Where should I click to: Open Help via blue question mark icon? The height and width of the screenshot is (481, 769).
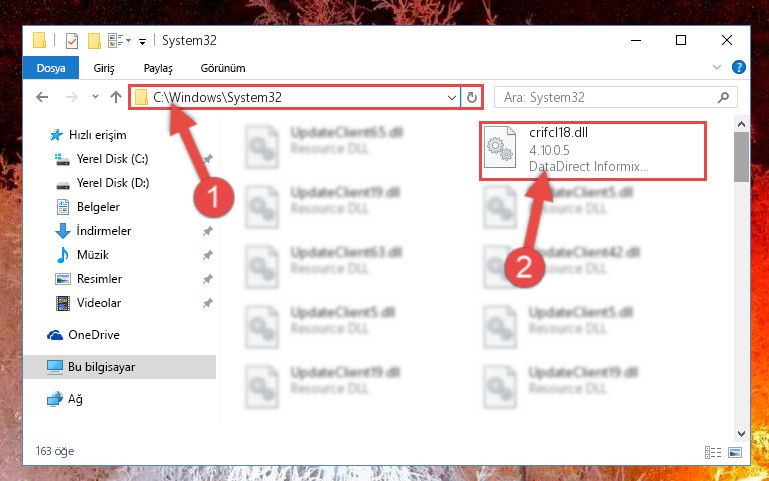[x=739, y=67]
